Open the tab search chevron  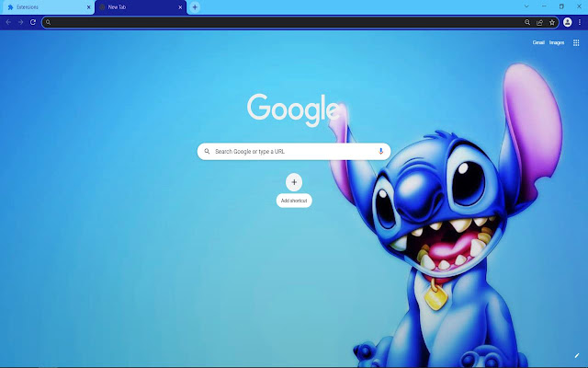[x=526, y=6]
